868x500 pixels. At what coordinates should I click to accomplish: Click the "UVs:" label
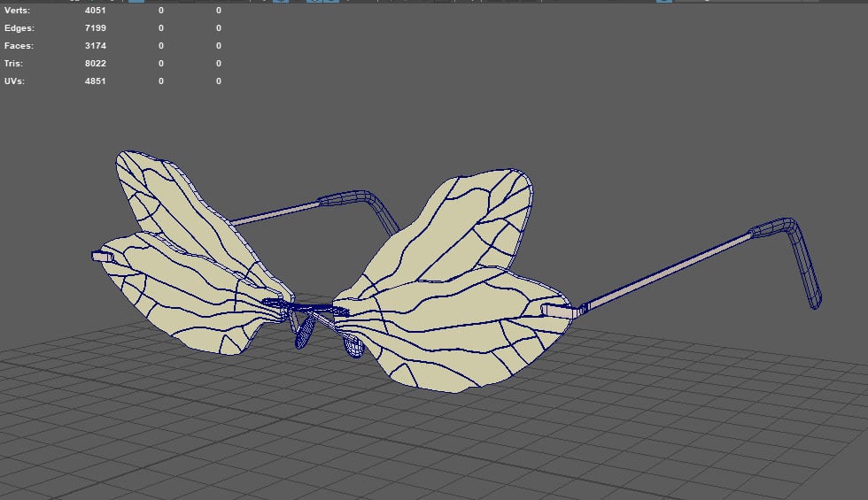click(x=14, y=81)
